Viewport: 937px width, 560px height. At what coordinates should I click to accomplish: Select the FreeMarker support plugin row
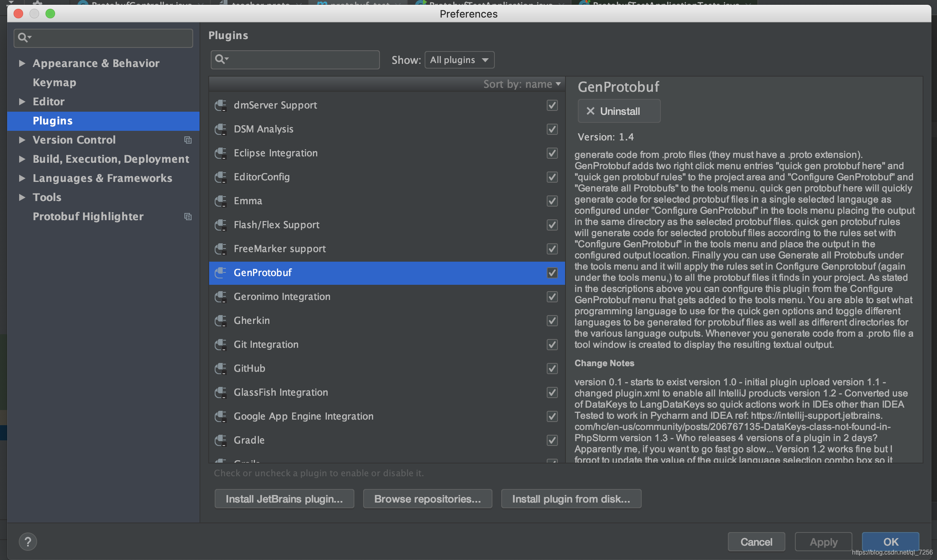pyautogui.click(x=387, y=249)
